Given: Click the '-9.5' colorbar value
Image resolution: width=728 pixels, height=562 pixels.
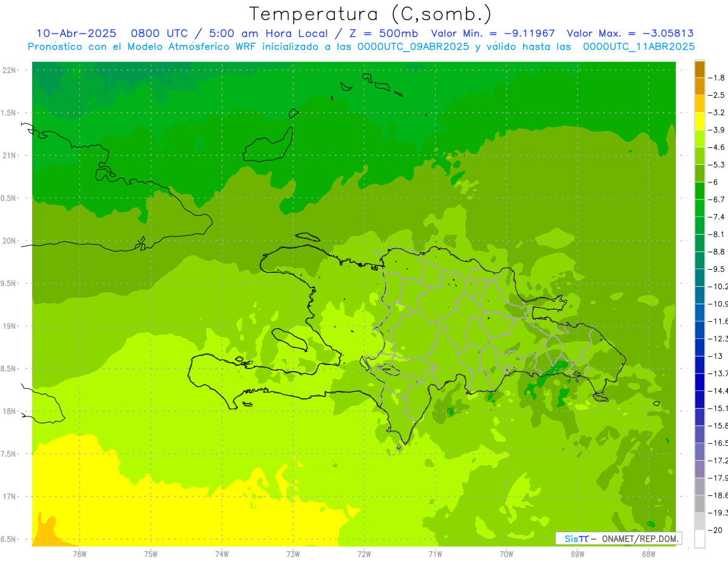Looking at the screenshot, I should tap(716, 269).
